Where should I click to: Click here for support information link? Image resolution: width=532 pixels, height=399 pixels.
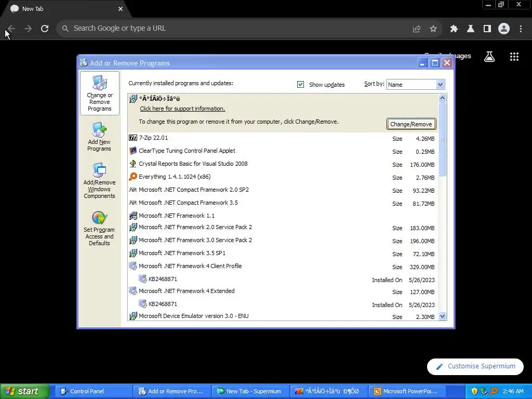182,109
